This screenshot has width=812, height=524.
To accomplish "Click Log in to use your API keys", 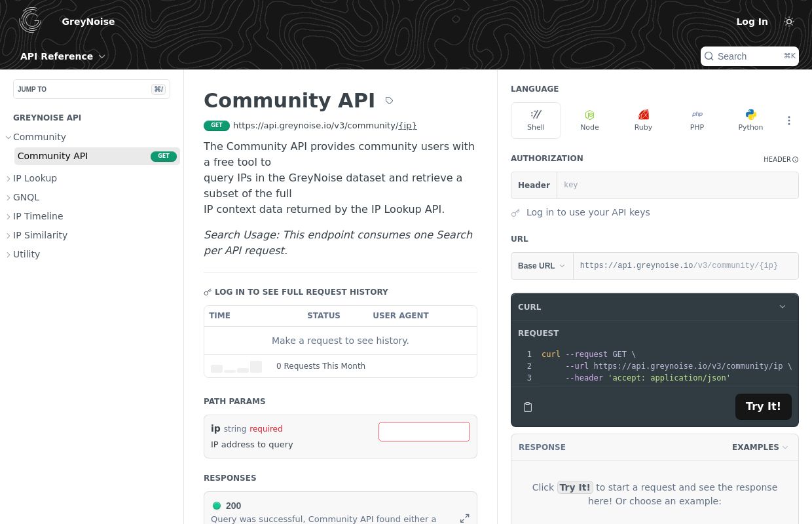I will click(588, 212).
